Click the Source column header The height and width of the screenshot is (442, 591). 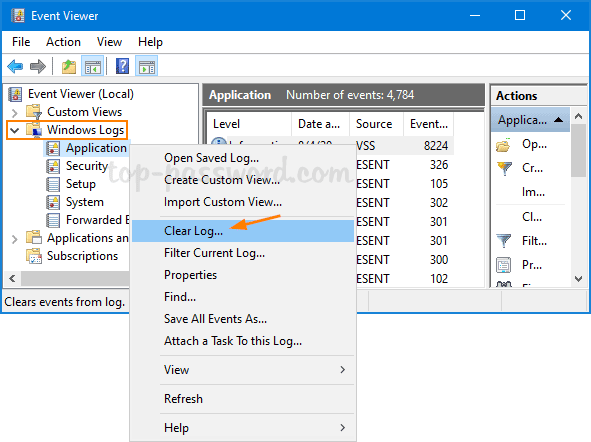(x=376, y=124)
